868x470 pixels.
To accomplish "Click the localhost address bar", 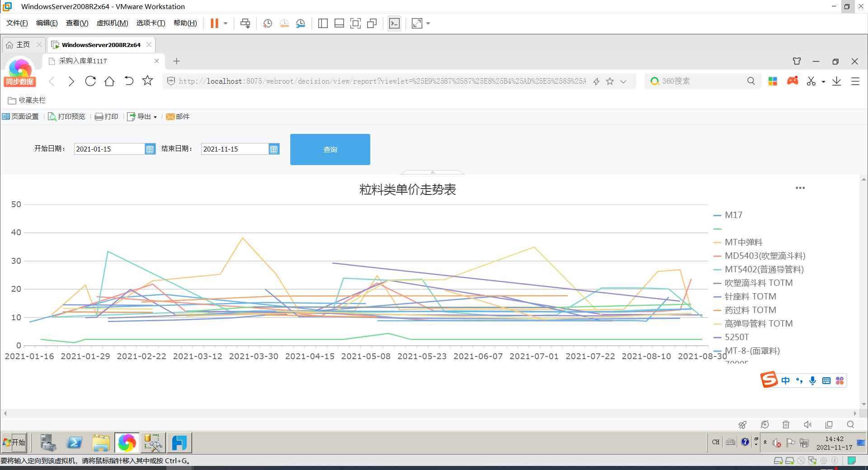I will pyautogui.click(x=382, y=81).
